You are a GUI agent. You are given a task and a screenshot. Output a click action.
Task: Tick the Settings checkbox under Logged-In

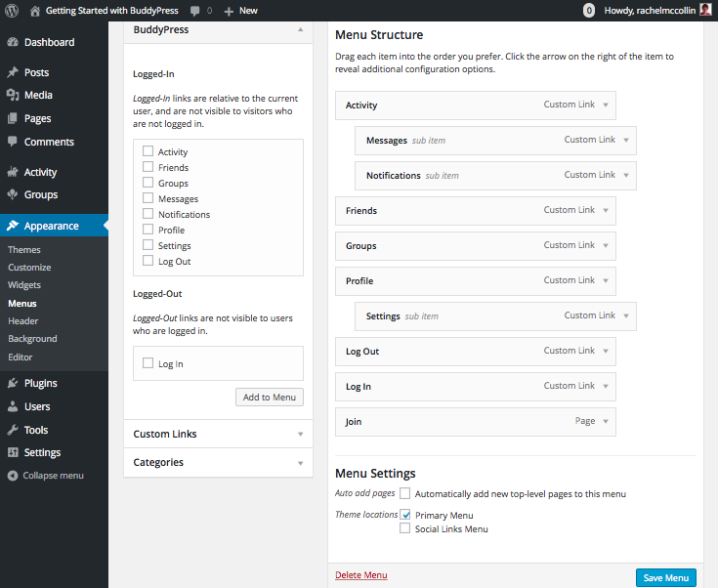pyautogui.click(x=148, y=245)
